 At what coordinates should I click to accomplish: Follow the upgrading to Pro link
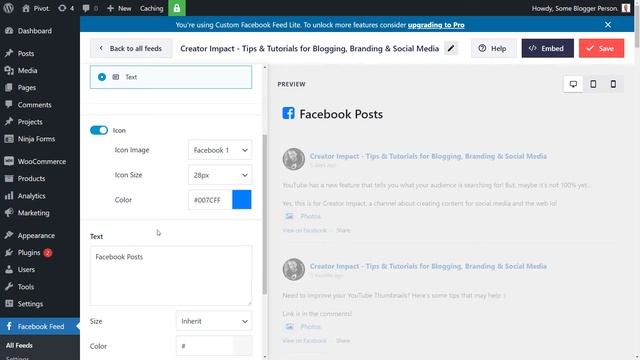(x=436, y=25)
